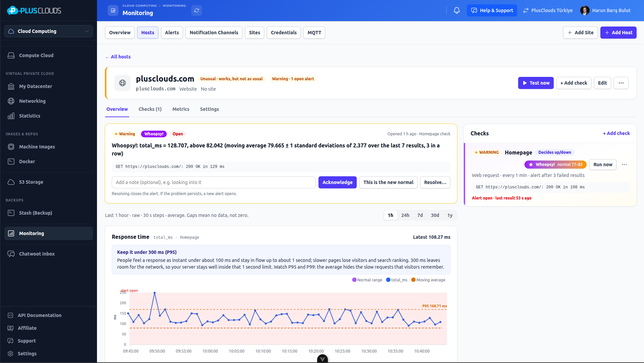Open Chatwoot Inbox in the sidebar
This screenshot has width=644, height=363.
tap(49, 254)
